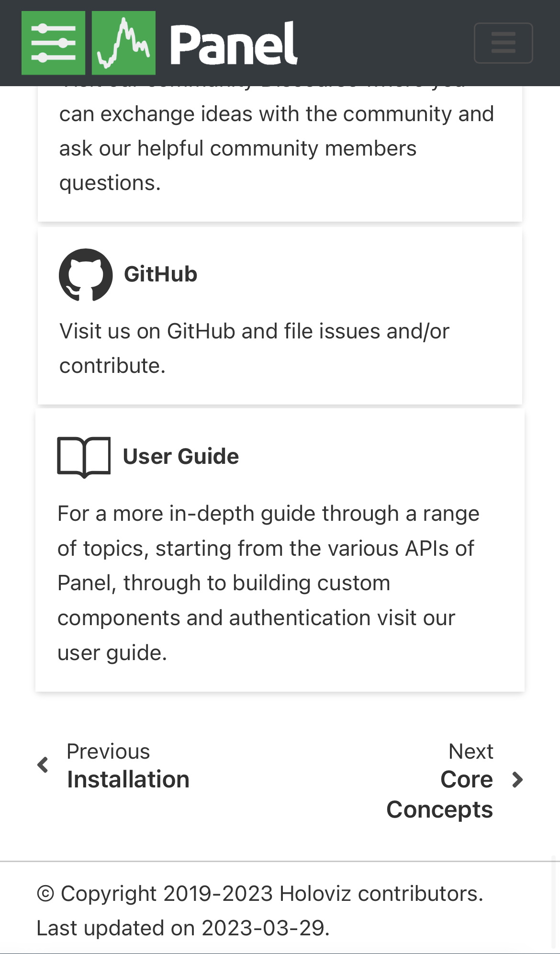This screenshot has width=560, height=954.
Task: Open the GitHub card heading
Action: (160, 274)
